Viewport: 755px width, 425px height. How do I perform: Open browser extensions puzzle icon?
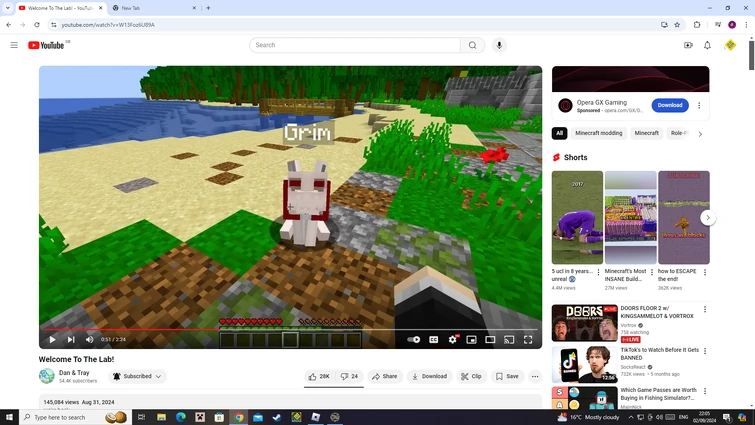(x=697, y=25)
